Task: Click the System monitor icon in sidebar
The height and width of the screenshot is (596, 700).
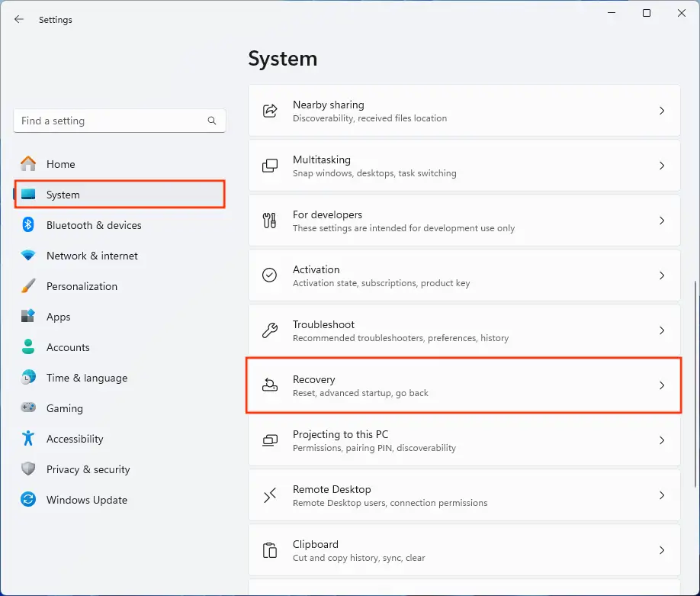Action: point(28,195)
